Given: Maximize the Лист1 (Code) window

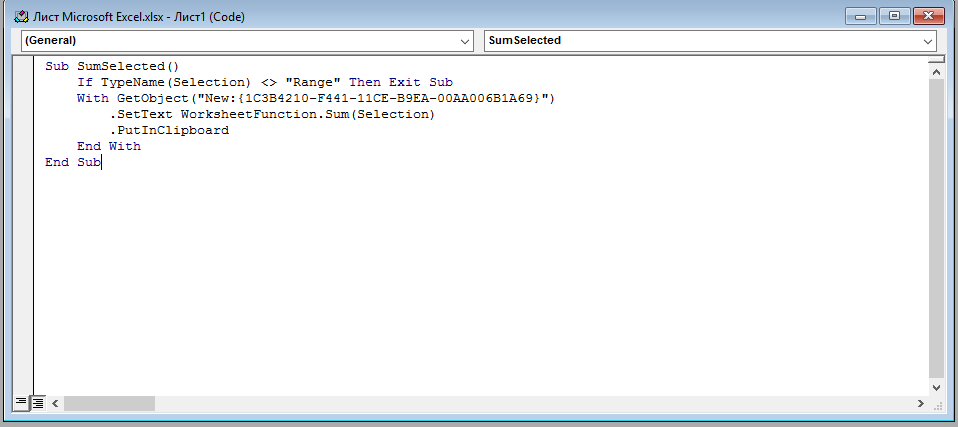Looking at the screenshot, I should point(893,17).
